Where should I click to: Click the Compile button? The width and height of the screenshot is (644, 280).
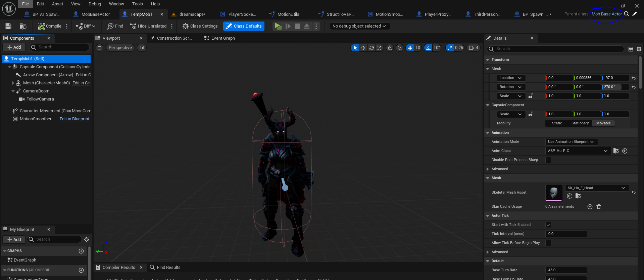point(50,26)
